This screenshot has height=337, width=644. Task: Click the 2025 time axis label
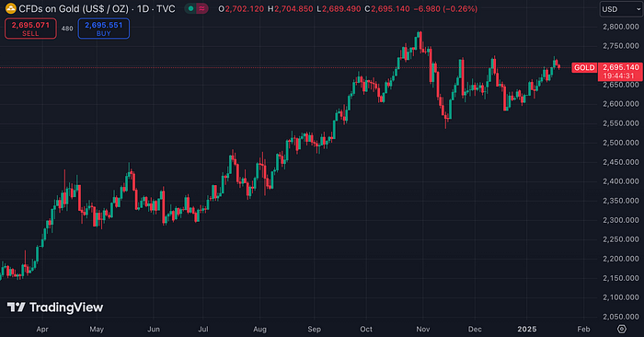[x=527, y=330]
